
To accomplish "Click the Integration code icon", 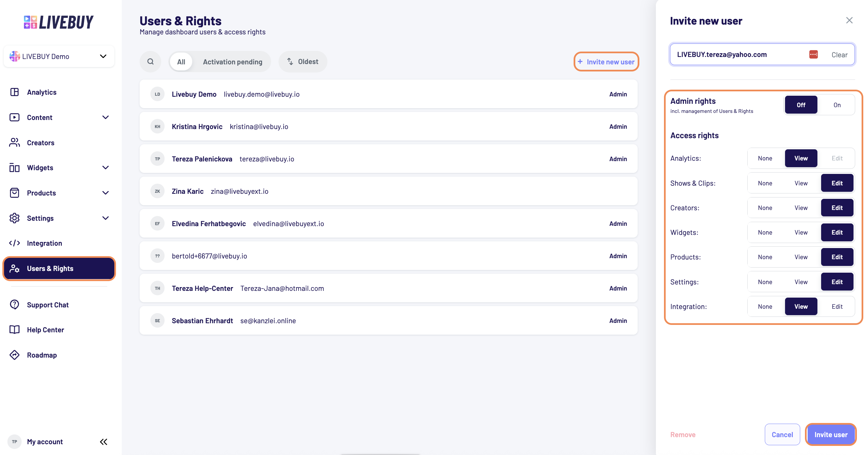I will [15, 243].
